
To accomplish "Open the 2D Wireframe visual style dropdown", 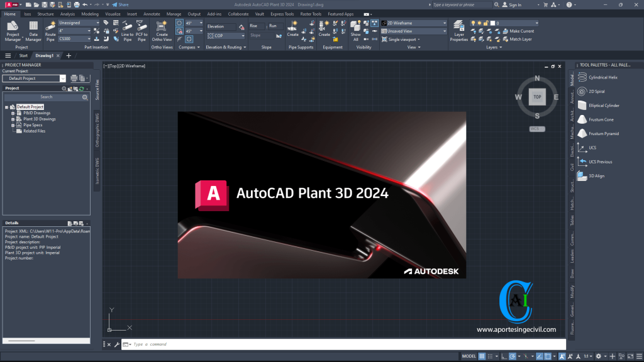I will click(445, 23).
